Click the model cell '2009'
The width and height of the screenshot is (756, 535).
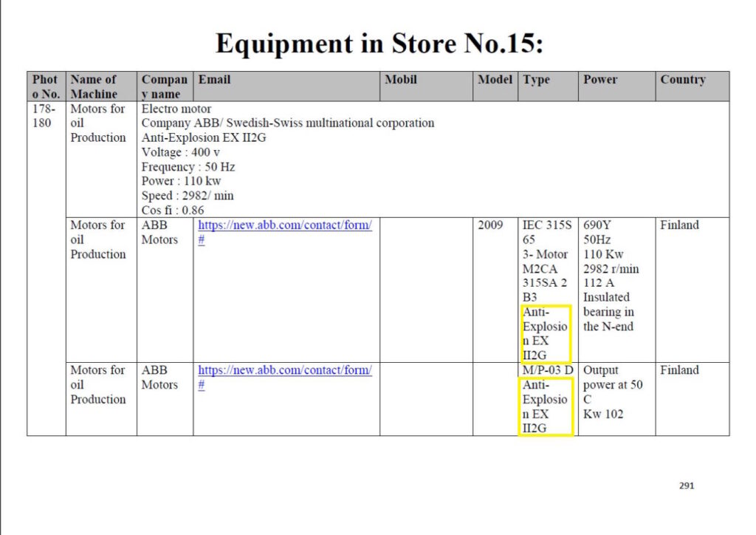click(490, 225)
